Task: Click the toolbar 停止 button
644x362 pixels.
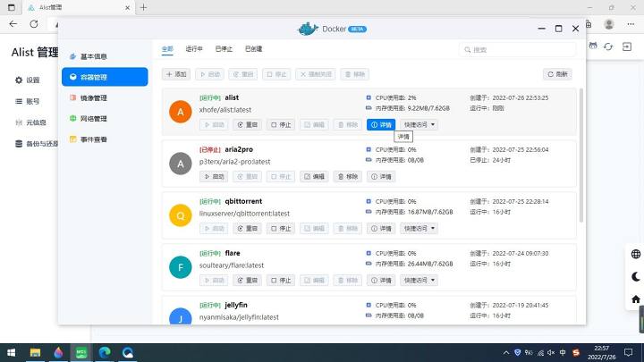Action: tap(276, 74)
